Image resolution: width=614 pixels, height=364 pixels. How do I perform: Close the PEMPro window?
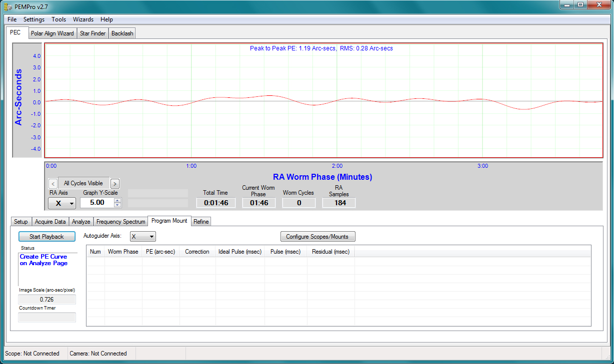pyautogui.click(x=598, y=5)
